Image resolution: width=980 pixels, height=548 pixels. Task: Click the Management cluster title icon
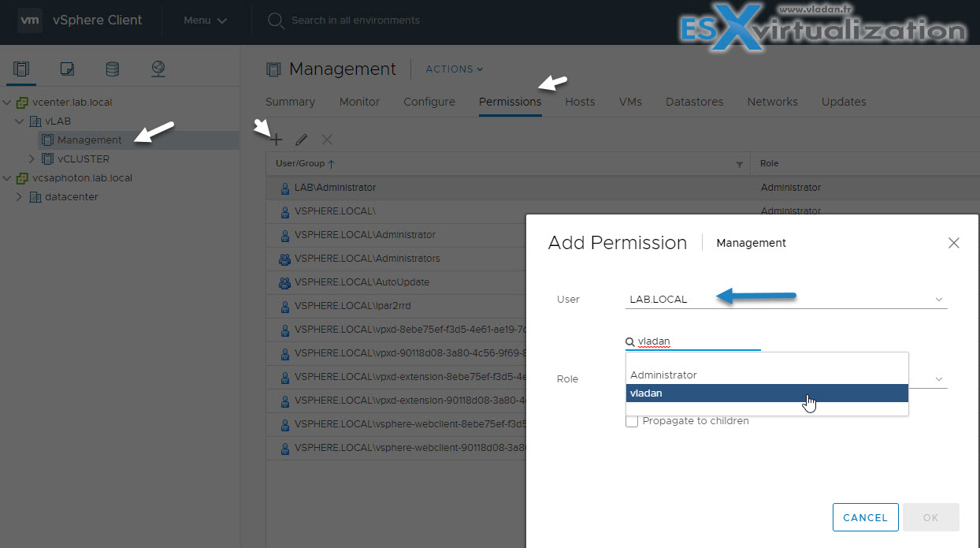273,69
